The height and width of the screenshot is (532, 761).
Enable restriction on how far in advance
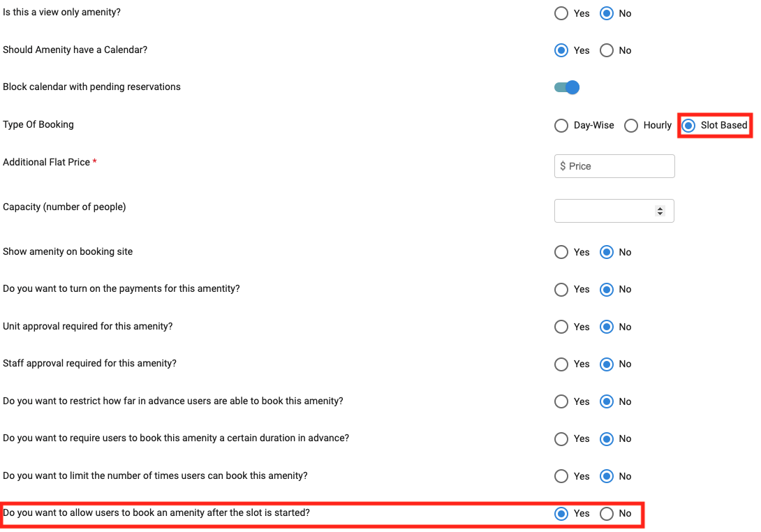click(561, 401)
